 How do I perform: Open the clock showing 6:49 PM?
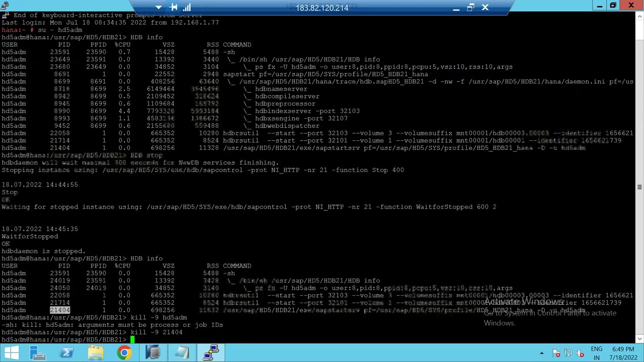click(623, 353)
